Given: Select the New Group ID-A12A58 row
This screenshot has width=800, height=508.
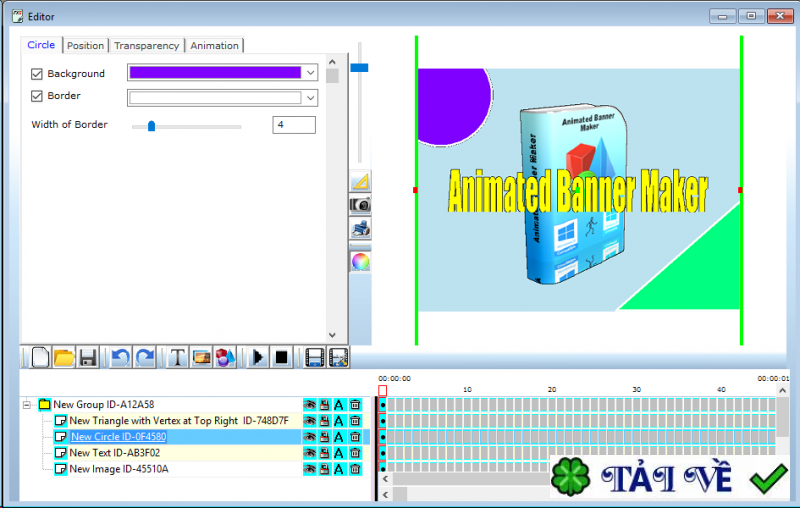Looking at the screenshot, I should tap(104, 405).
